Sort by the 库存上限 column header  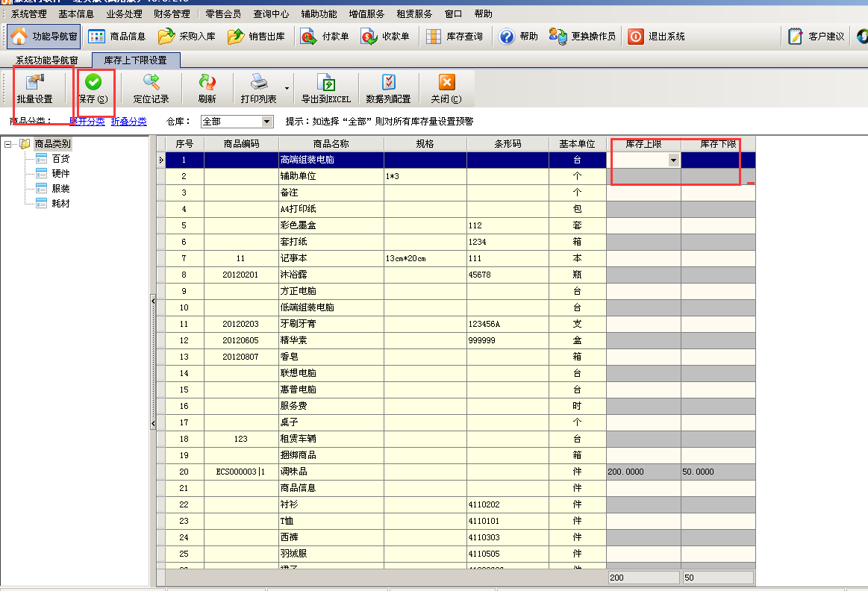[644, 144]
